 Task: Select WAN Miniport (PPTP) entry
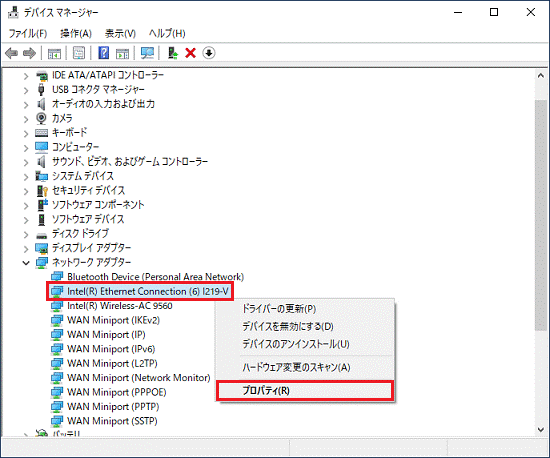click(x=113, y=407)
